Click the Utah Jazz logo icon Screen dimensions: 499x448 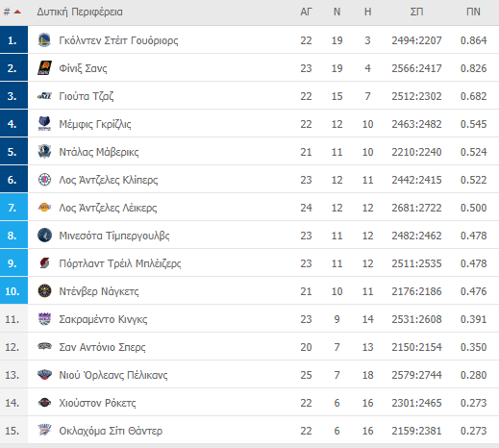(x=44, y=96)
